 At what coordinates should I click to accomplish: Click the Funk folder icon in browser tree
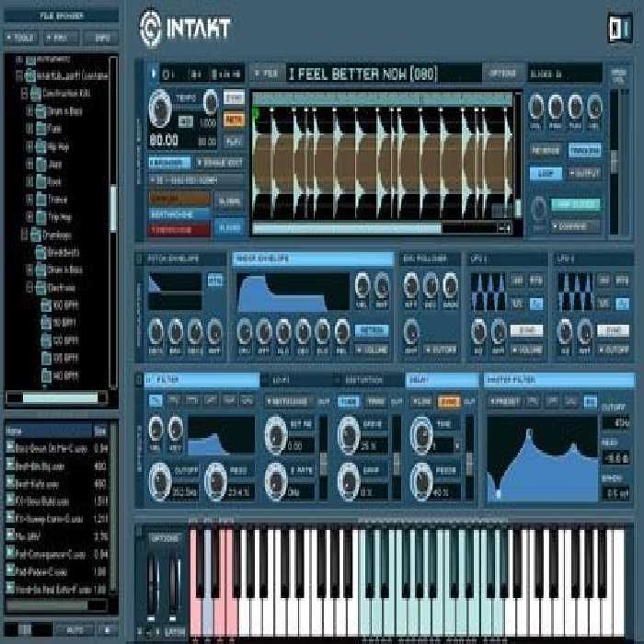(41, 129)
